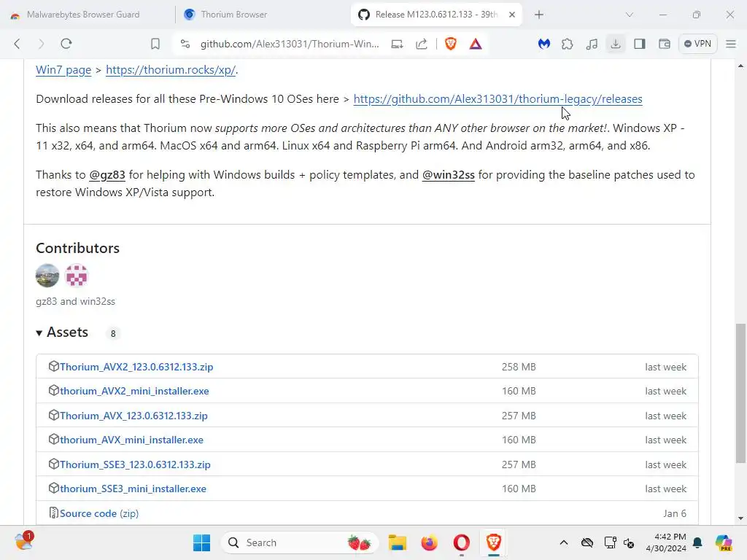Open the thorium-legacy releases link
The height and width of the screenshot is (560, 747).
click(498, 98)
